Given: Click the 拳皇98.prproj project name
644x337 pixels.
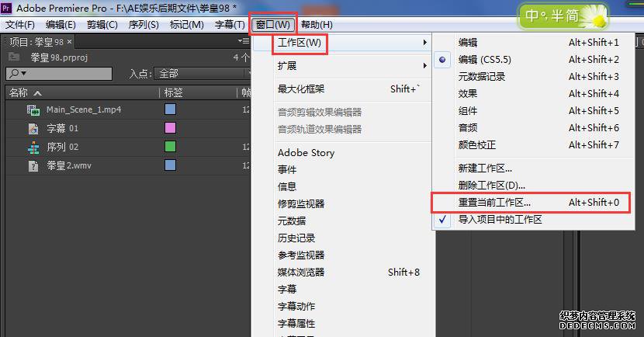Looking at the screenshot, I should [x=59, y=57].
